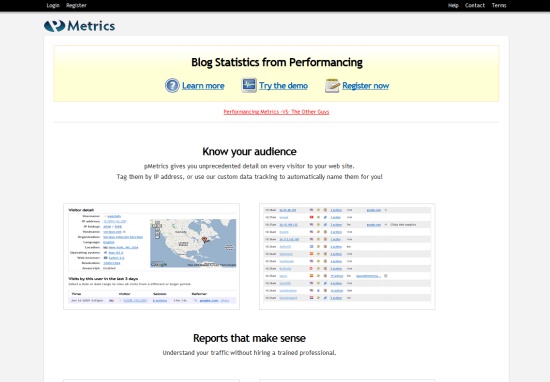Follow the Try the demo link
This screenshot has width=550, height=382.
(283, 86)
